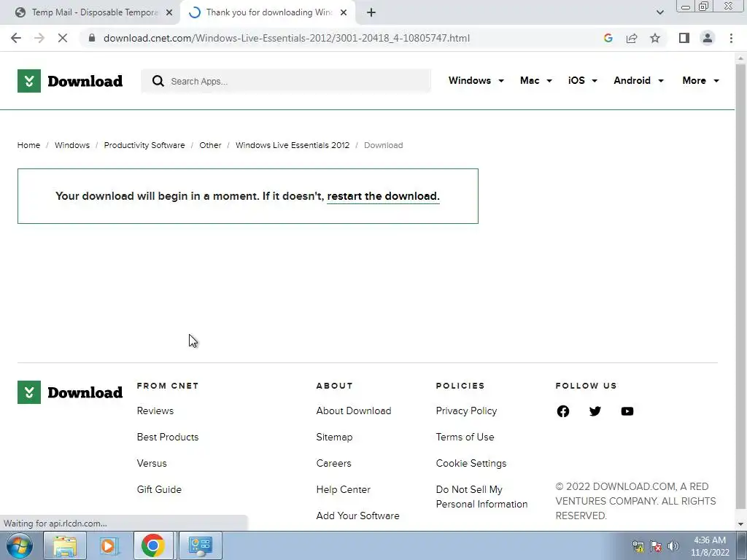Click the share page icon
This screenshot has width=747, height=560.
(x=632, y=38)
